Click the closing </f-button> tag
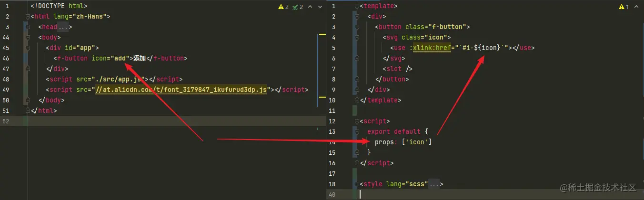The width and height of the screenshot is (644, 200). [x=166, y=58]
